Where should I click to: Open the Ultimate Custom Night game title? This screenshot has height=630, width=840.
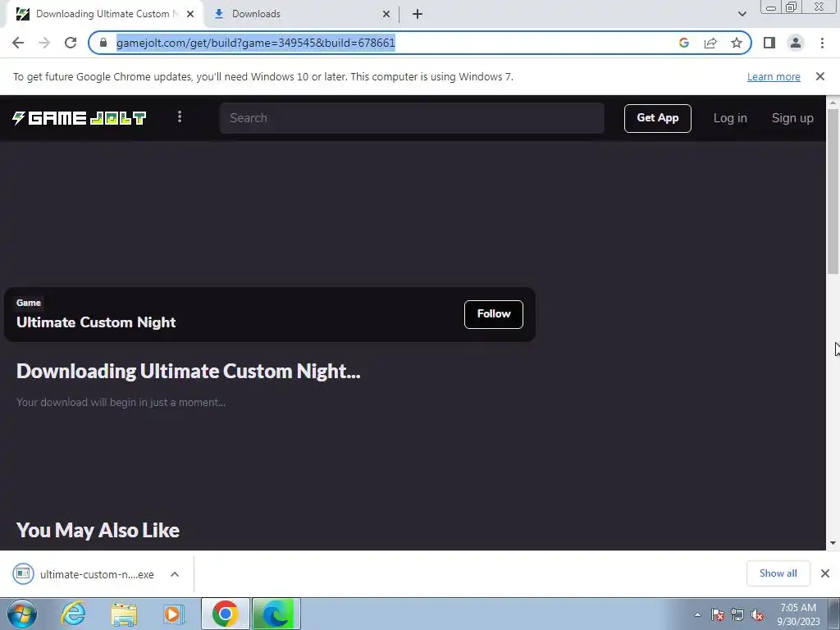point(96,322)
